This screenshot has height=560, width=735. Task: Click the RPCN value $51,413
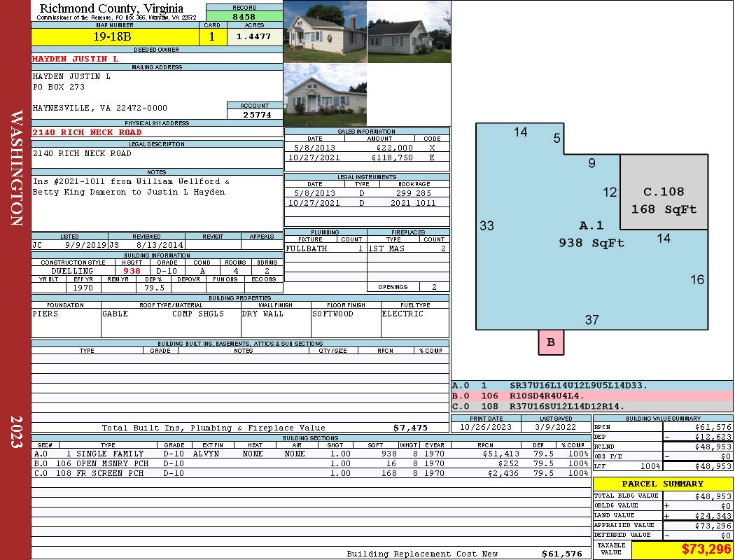500,454
